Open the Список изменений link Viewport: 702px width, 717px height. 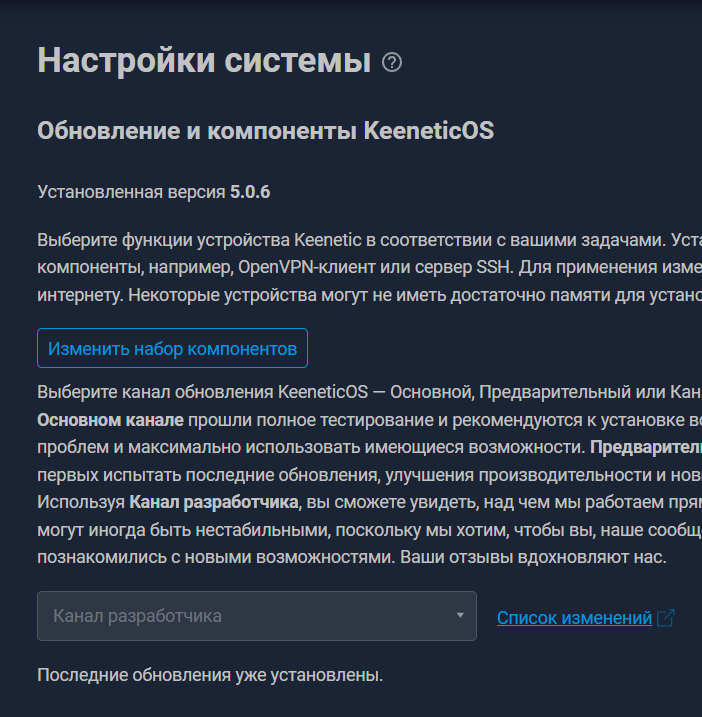coord(574,618)
